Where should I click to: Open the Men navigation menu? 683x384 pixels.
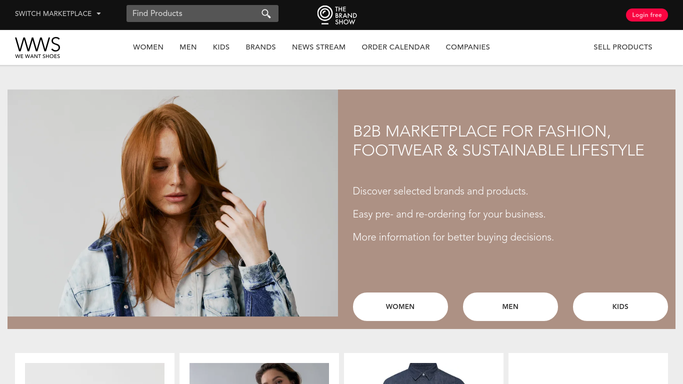coord(188,47)
